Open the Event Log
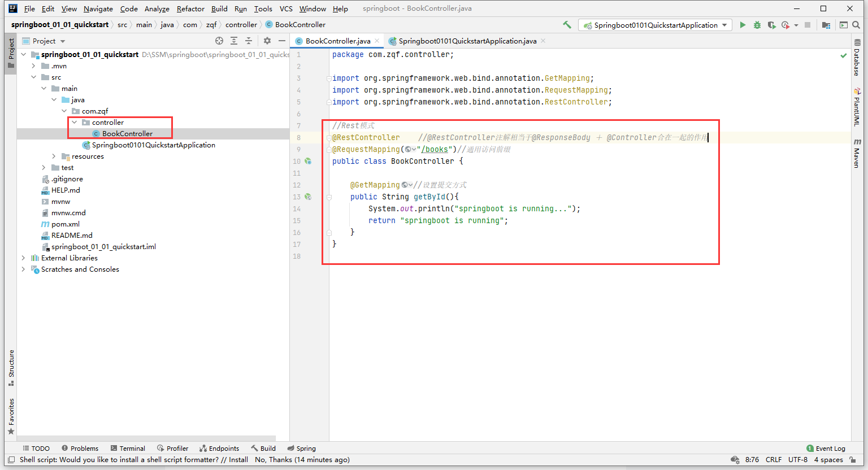The width and height of the screenshot is (868, 470). pyautogui.click(x=826, y=449)
